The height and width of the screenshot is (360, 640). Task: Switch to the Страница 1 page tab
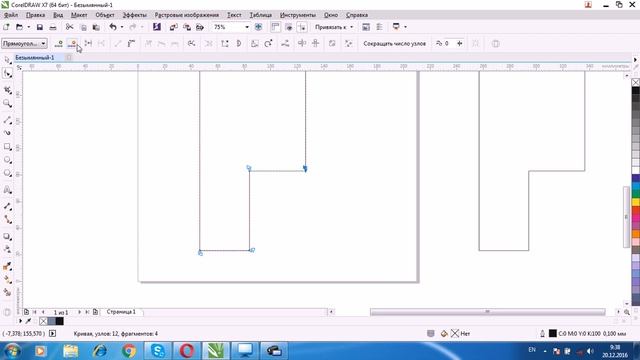(x=121, y=312)
